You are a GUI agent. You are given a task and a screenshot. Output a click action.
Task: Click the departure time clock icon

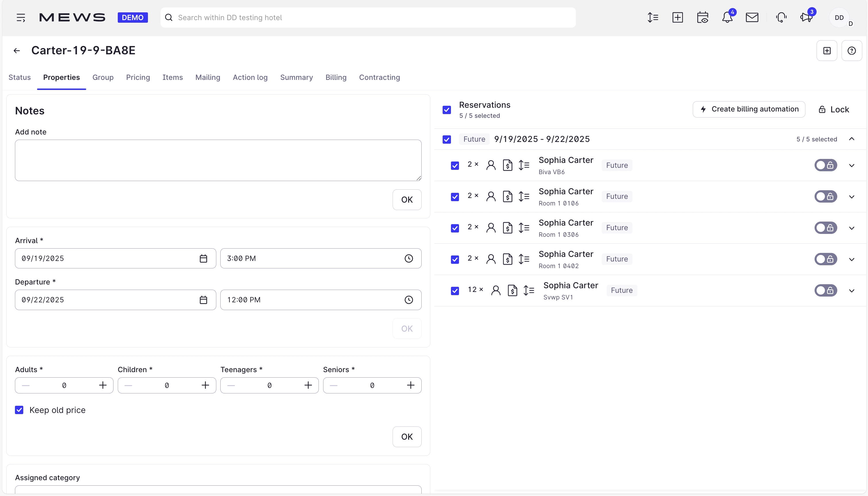click(x=408, y=300)
